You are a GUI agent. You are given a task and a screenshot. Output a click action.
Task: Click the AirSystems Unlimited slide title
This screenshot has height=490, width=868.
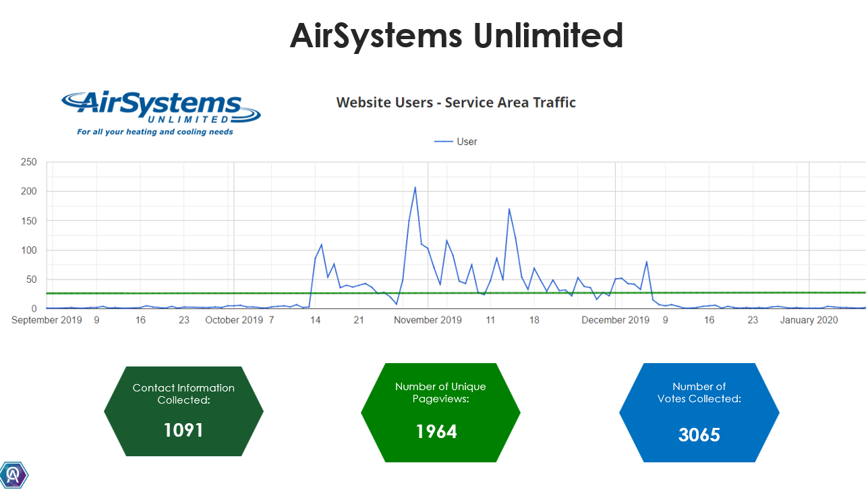tap(456, 37)
